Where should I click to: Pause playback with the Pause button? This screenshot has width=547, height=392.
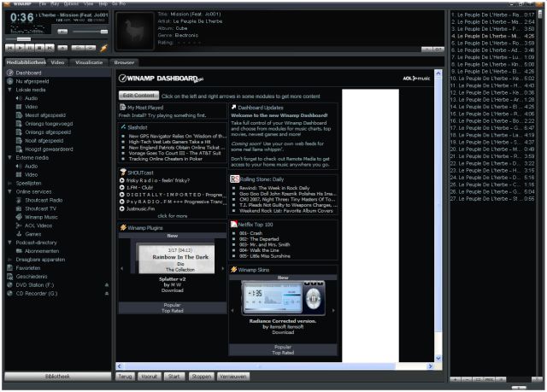[30, 48]
